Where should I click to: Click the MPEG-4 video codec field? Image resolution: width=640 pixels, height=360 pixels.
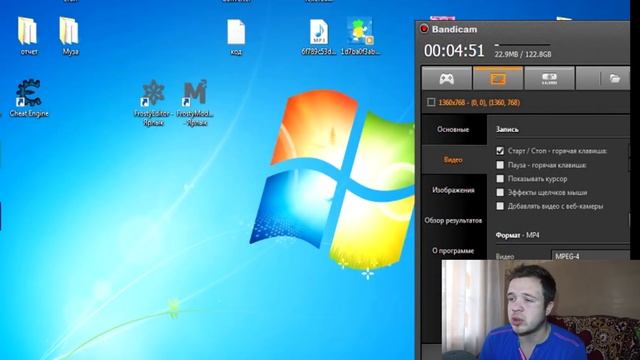tap(590, 256)
